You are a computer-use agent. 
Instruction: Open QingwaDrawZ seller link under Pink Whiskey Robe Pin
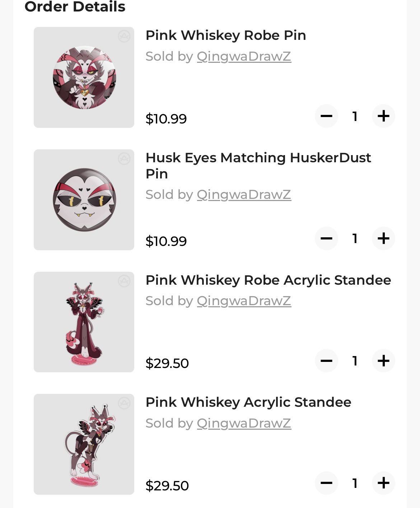tap(244, 56)
